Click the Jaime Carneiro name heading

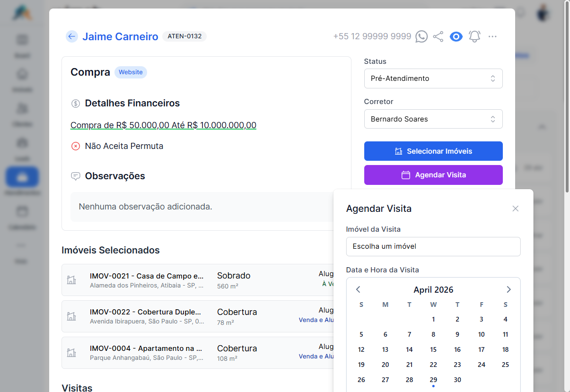pos(120,36)
